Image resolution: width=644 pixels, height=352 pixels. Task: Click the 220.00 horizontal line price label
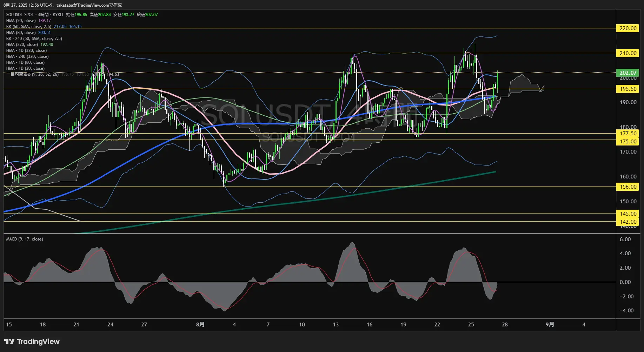[x=628, y=28]
